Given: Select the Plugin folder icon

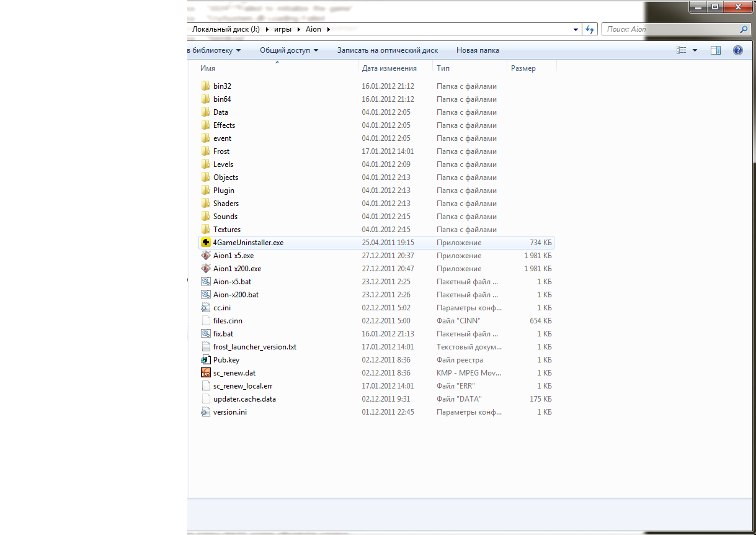Looking at the screenshot, I should tap(206, 191).
